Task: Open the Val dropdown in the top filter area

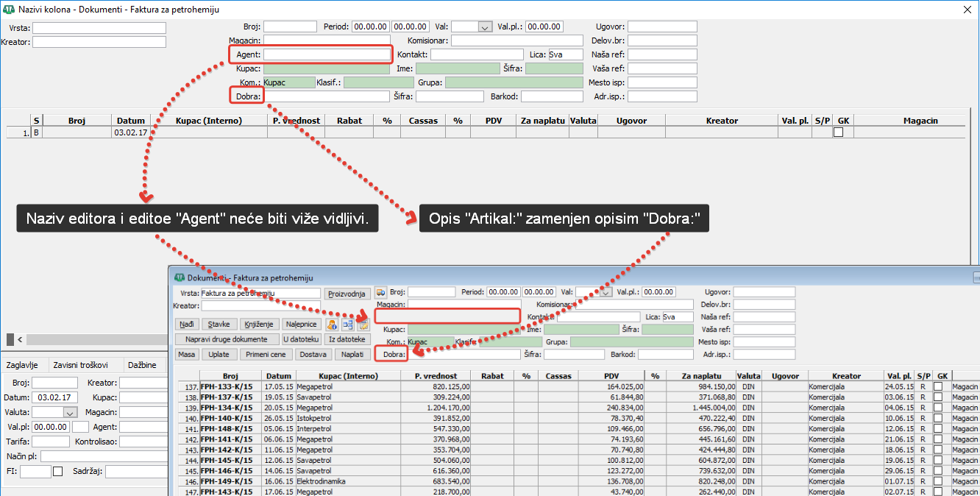Action: click(484, 27)
